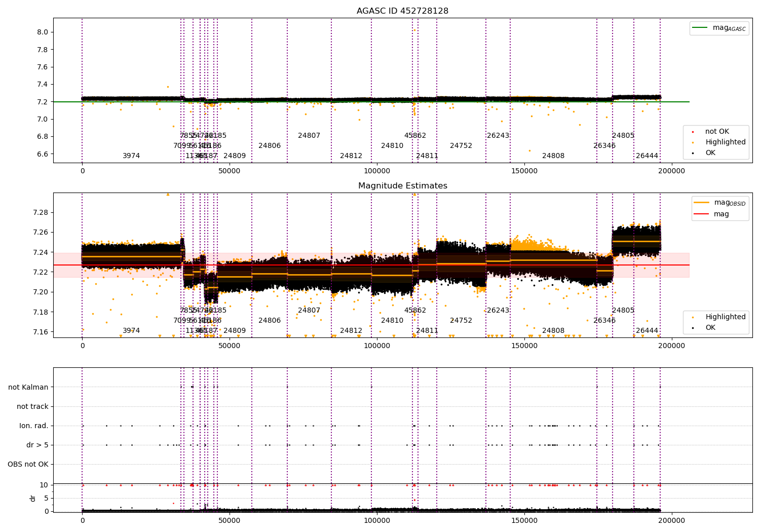Image resolution: width=760 pixels, height=532 pixels.
Task: Click obsid label 3974 in the top plot
Action: (x=131, y=156)
